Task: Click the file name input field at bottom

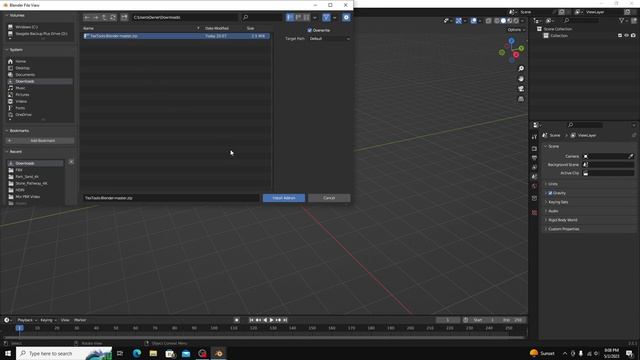Action: click(171, 198)
